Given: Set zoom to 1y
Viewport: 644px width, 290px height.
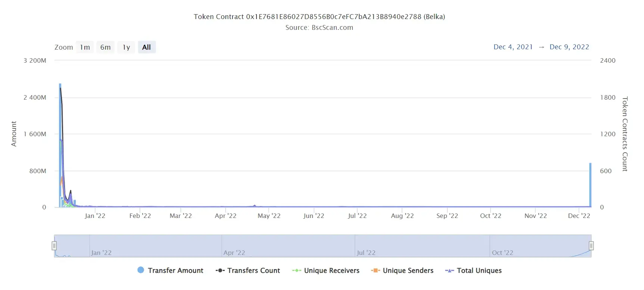Looking at the screenshot, I should pos(126,47).
